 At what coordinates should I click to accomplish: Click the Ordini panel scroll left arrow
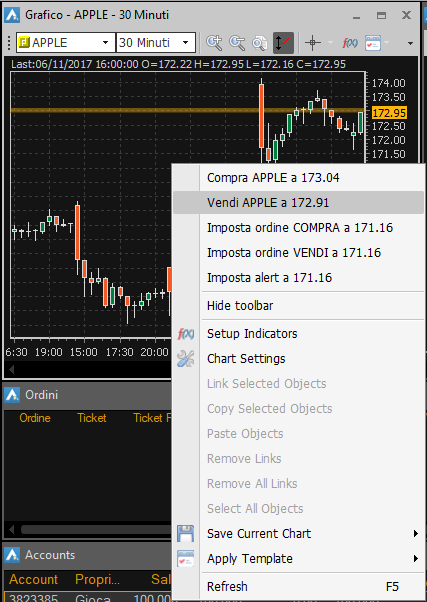coord(12,530)
